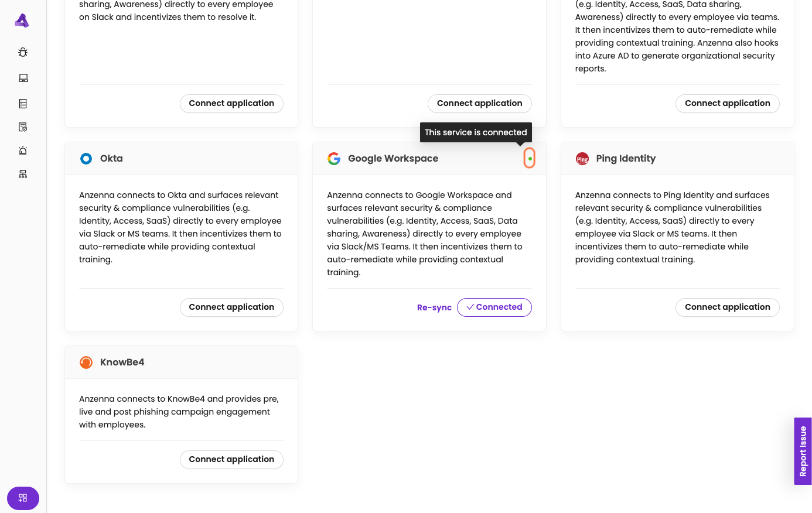The width and height of the screenshot is (812, 513).
Task: Click the Google Workspace card title
Action: (393, 159)
